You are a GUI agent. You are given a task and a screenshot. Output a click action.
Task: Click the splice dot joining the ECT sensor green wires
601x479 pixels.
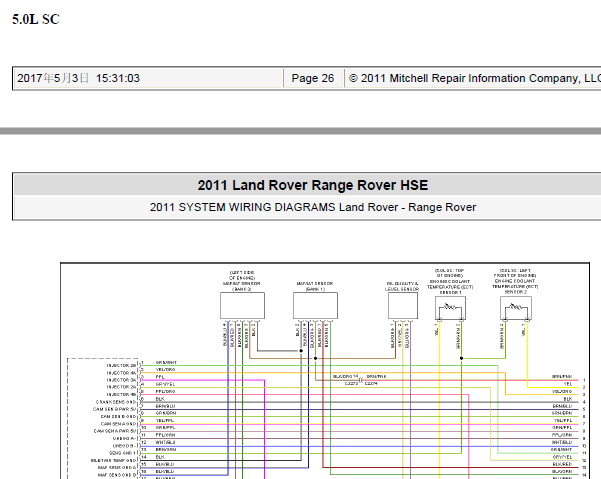pyautogui.click(x=461, y=358)
